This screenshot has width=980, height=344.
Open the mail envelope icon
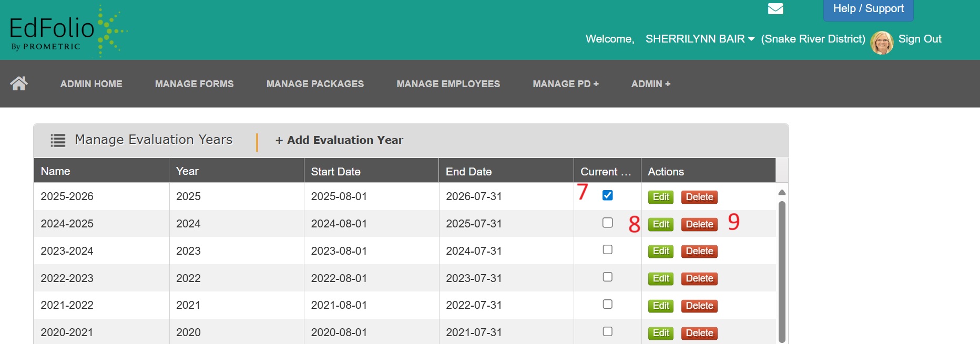click(x=775, y=8)
